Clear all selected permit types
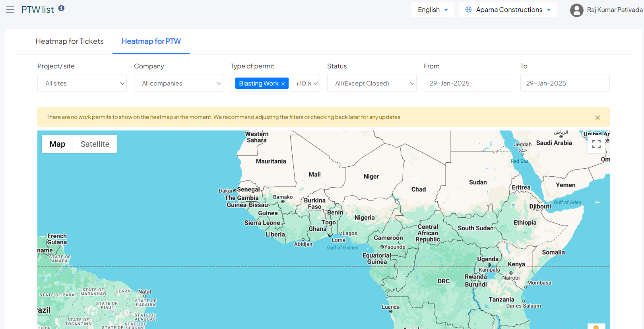This screenshot has width=644, height=329. click(x=309, y=84)
